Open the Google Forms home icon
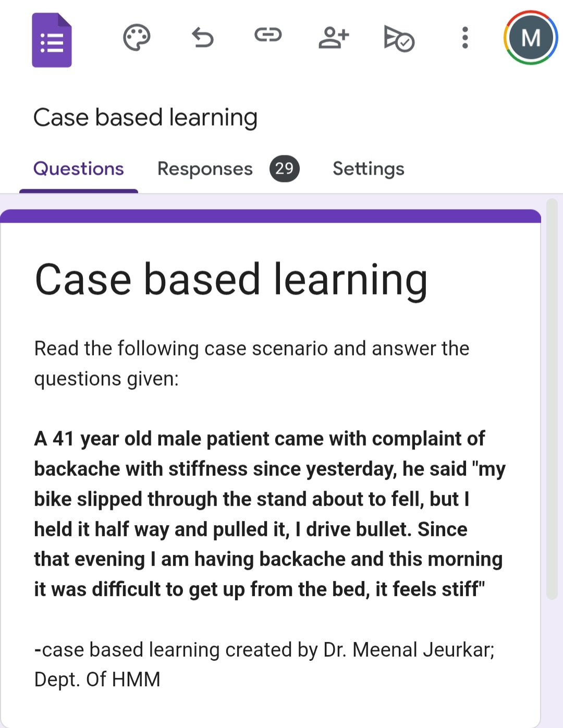The width and height of the screenshot is (563, 728). [x=52, y=40]
